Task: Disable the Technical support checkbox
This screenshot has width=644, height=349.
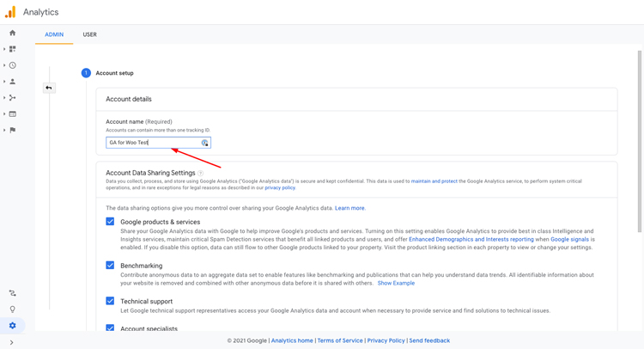Action: [x=110, y=301]
